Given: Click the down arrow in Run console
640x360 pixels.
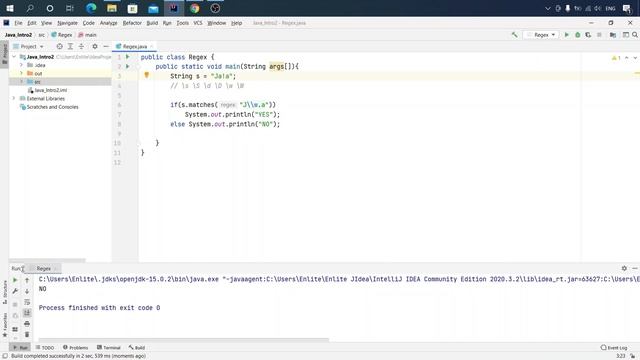Looking at the screenshot, I should [x=27, y=291].
